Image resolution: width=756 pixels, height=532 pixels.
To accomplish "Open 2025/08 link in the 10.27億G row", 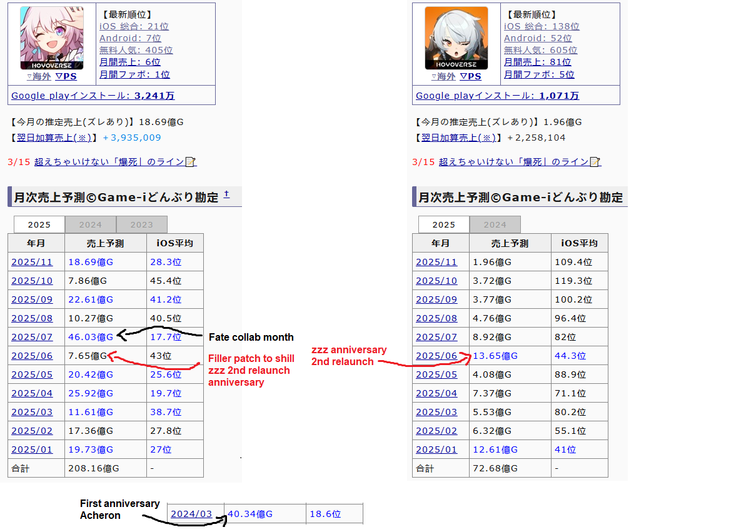I will tap(32, 318).
